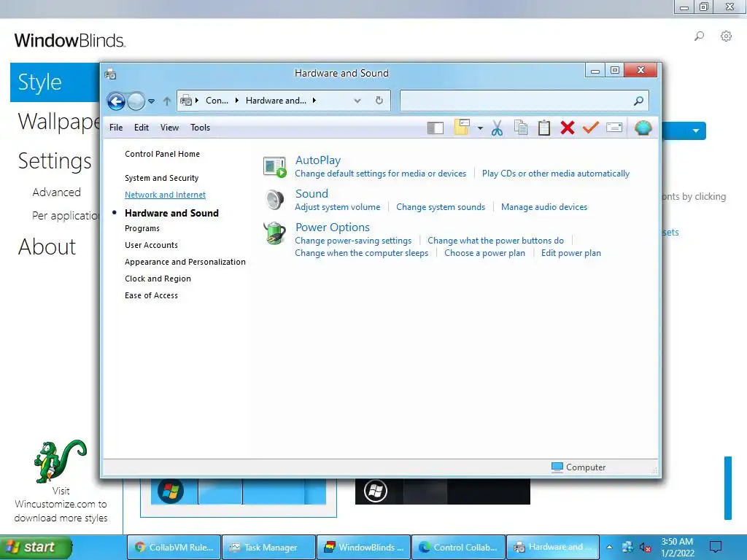
Task: Click Change power-saving settings
Action: [353, 241]
